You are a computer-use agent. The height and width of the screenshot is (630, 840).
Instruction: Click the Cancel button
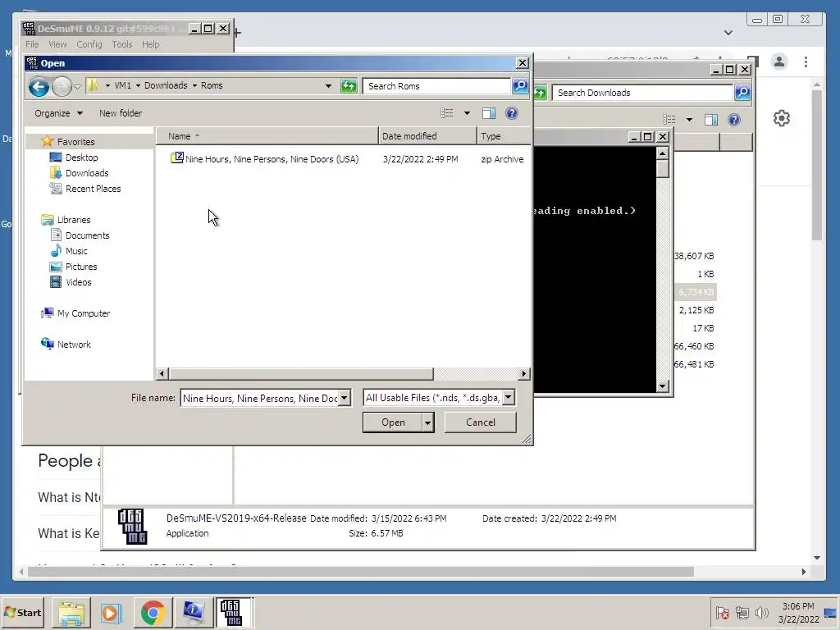point(481,422)
